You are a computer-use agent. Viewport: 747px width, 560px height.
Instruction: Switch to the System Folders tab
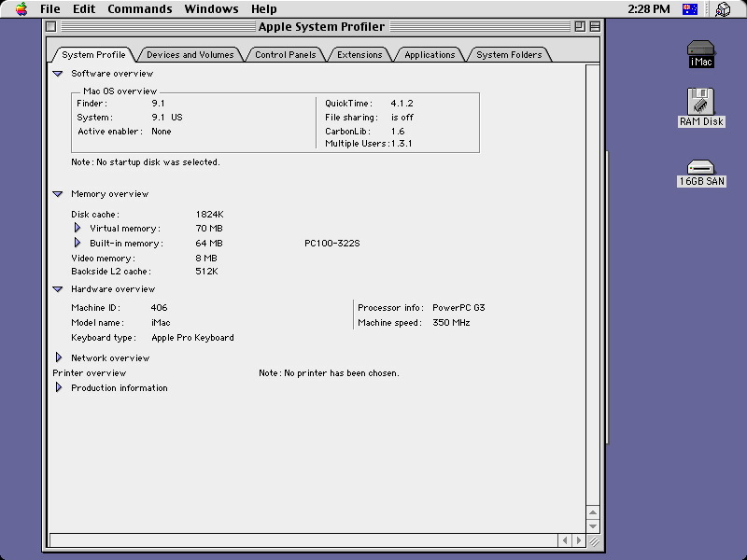[509, 55]
